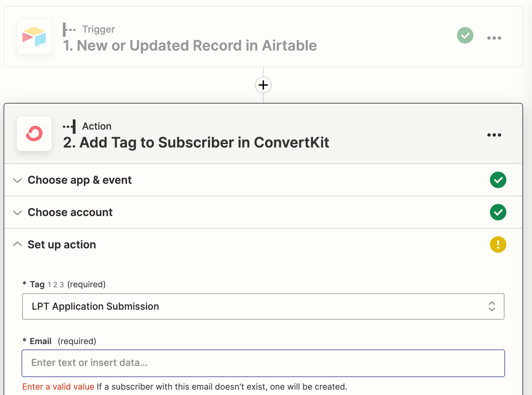The height and width of the screenshot is (395, 532).
Task: Click the trigger step's green checkmark
Action: click(x=465, y=35)
